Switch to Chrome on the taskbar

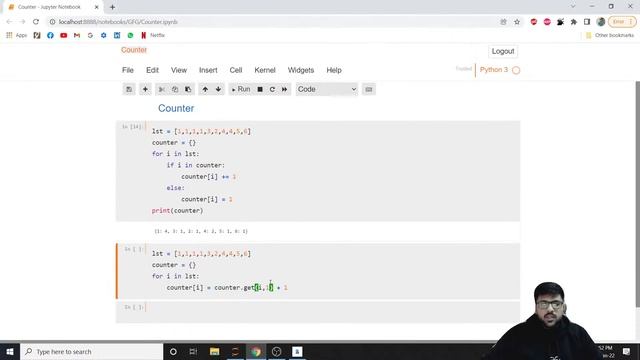tap(256, 351)
